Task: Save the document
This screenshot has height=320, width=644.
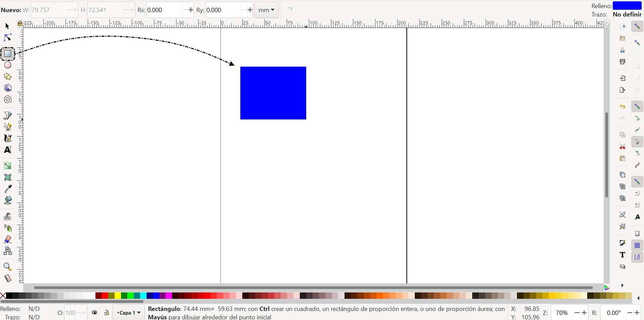Action: (x=622, y=50)
